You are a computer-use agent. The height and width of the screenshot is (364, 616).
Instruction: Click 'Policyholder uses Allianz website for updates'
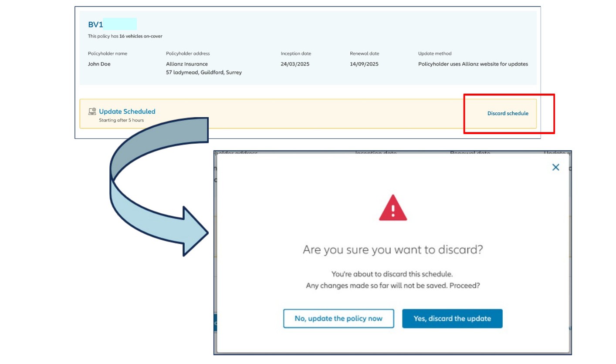473,64
